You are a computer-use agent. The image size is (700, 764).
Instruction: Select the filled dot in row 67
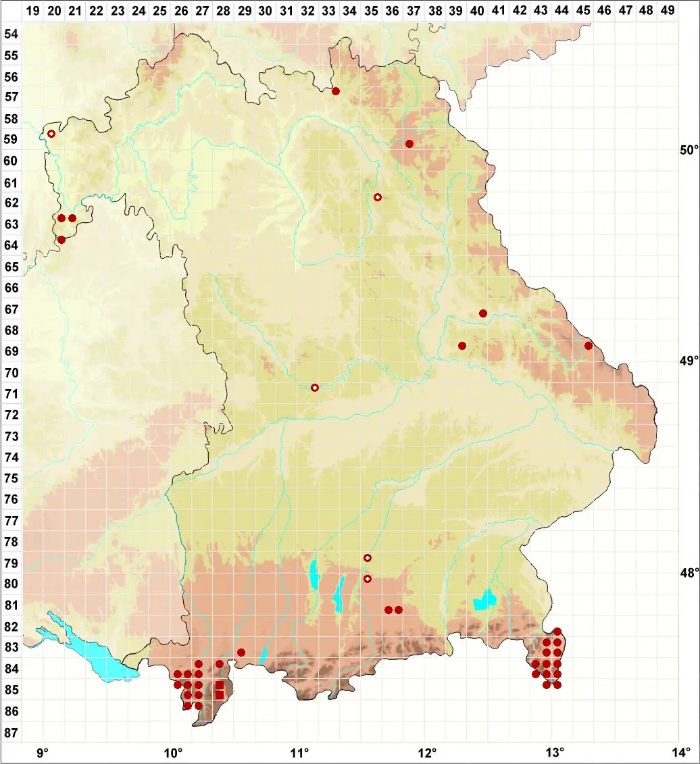tap(483, 313)
